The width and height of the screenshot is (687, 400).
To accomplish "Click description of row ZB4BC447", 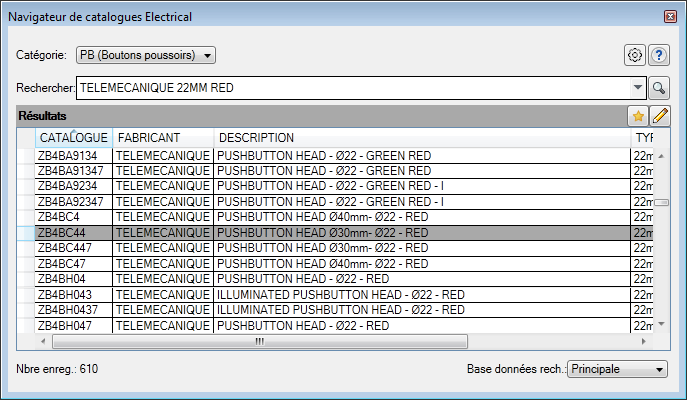I will coord(422,248).
